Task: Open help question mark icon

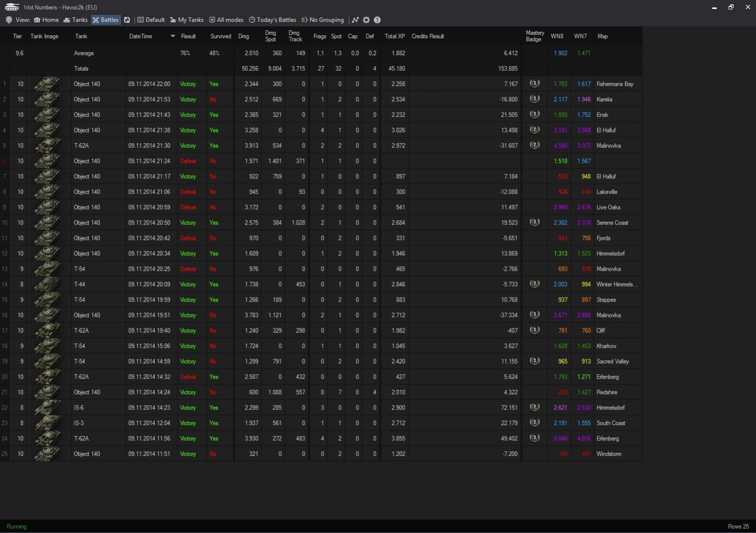Action: (x=377, y=20)
